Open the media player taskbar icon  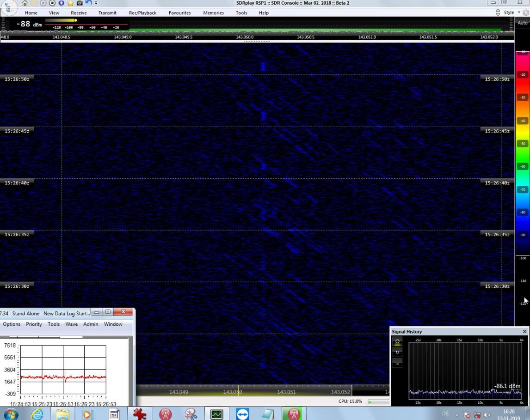[x=87, y=414]
